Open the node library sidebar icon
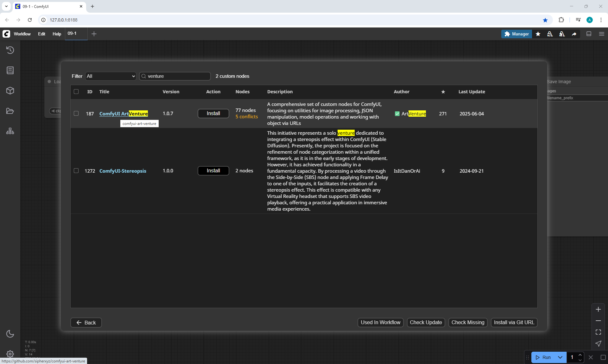 click(10, 70)
